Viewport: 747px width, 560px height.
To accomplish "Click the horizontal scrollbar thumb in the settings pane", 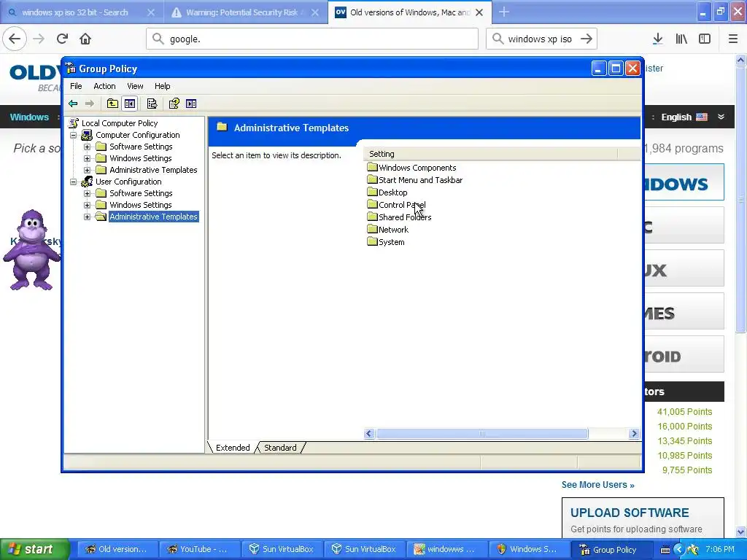I will pos(482,434).
